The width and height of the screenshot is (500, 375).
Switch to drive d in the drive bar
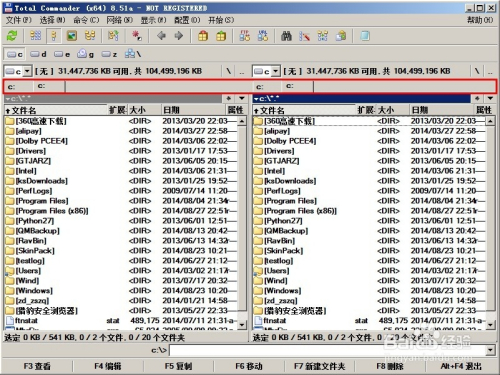tap(38, 54)
